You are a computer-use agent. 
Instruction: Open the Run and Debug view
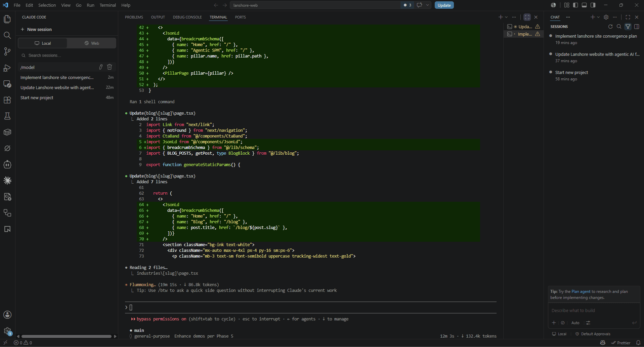7,68
